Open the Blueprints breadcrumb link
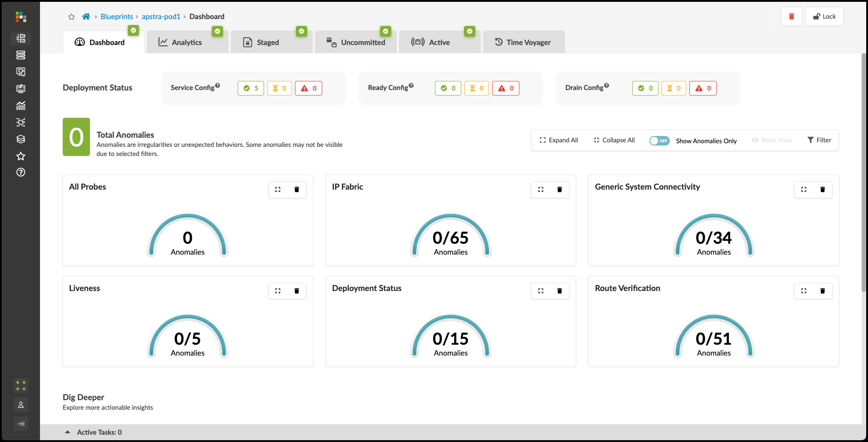This screenshot has height=442, width=868. click(117, 17)
